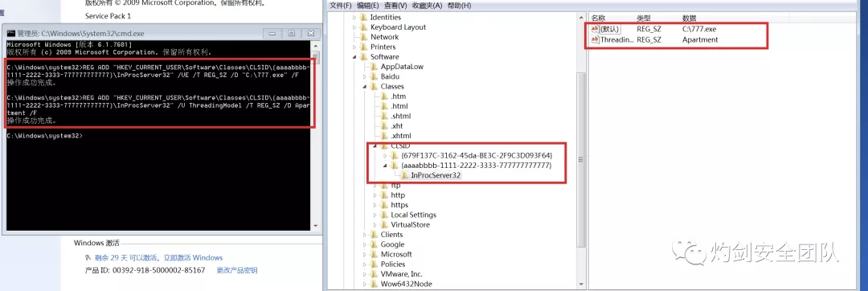Click the Windows activation key icon
The image size is (868, 291).
[x=88, y=258]
